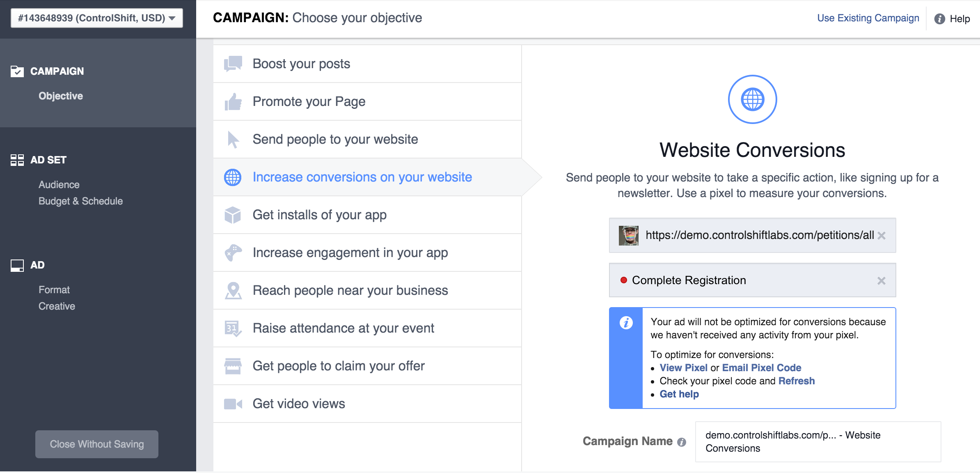Clear the demo.controlshiftlabs.com URL entry

coord(881,235)
